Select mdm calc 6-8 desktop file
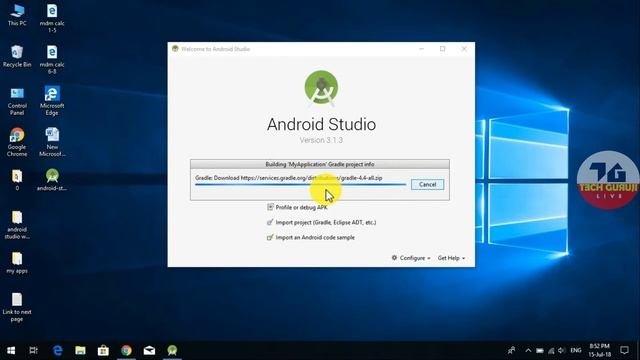Image resolution: width=640 pixels, height=360 pixels. [52, 60]
